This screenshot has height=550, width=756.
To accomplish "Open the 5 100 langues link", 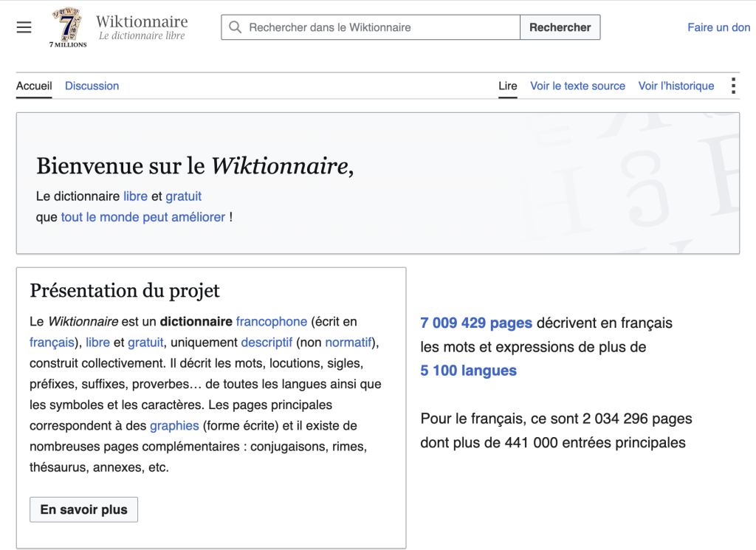I will (469, 370).
